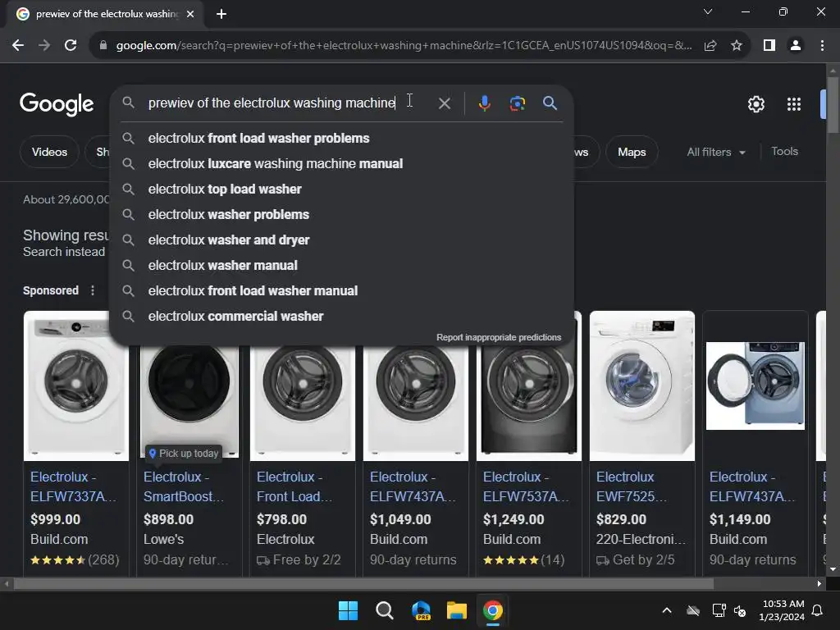This screenshot has width=840, height=630.
Task: Click the muted volume tray icon
Action: point(741,610)
